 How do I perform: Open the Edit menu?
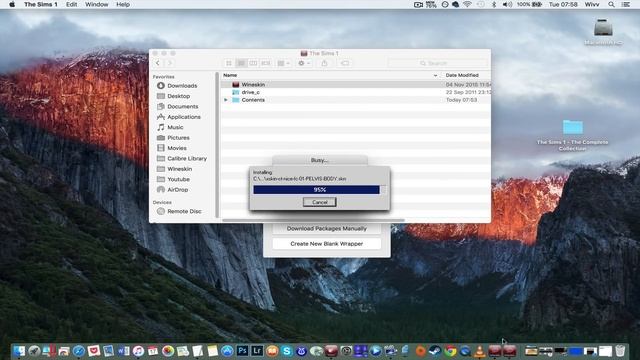71,4
